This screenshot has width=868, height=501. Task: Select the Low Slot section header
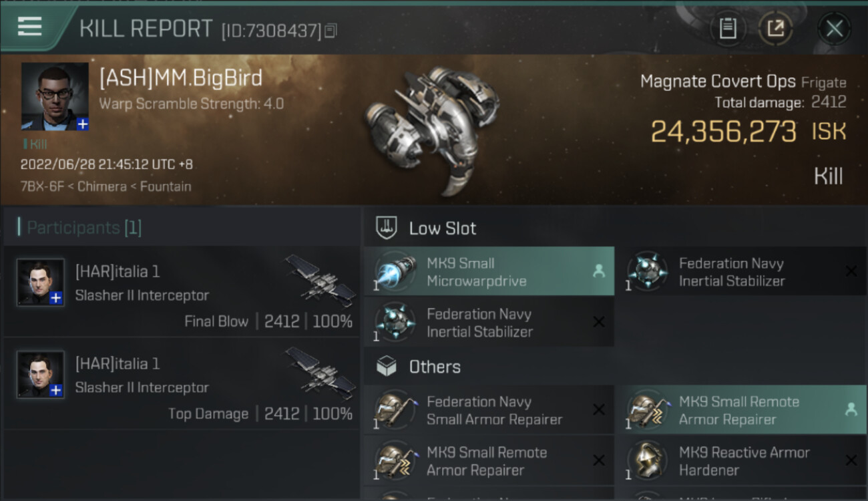443,228
